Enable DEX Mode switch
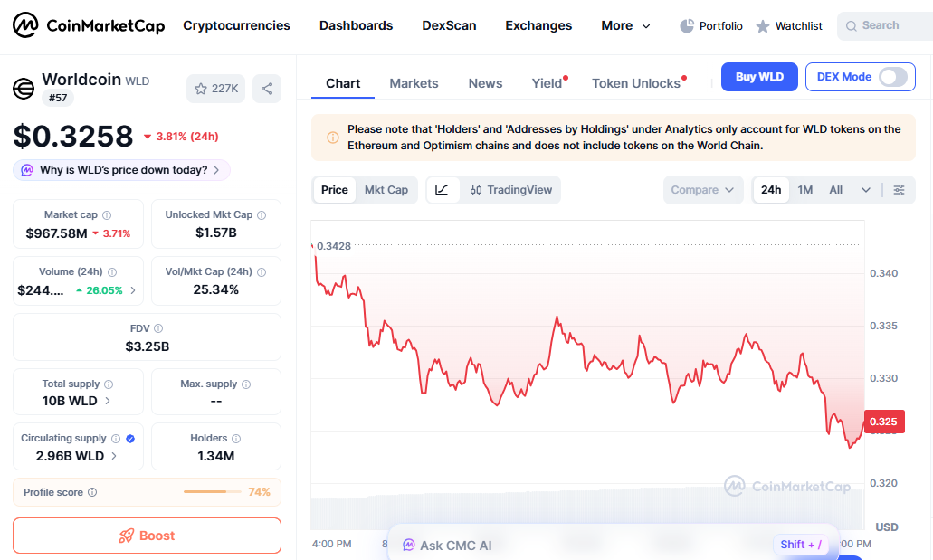 (895, 77)
